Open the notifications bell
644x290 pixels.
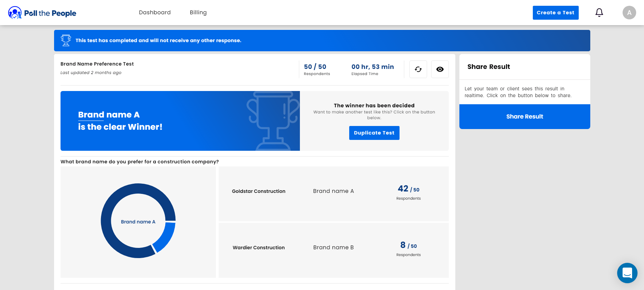click(x=599, y=13)
